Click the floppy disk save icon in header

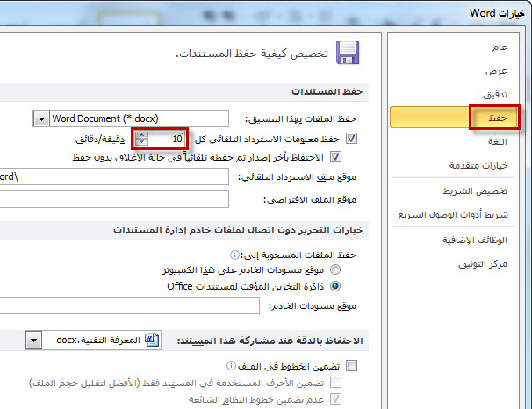tap(348, 53)
